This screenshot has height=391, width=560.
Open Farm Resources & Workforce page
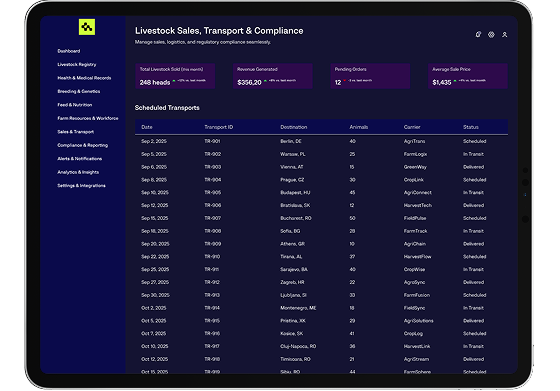(88, 118)
